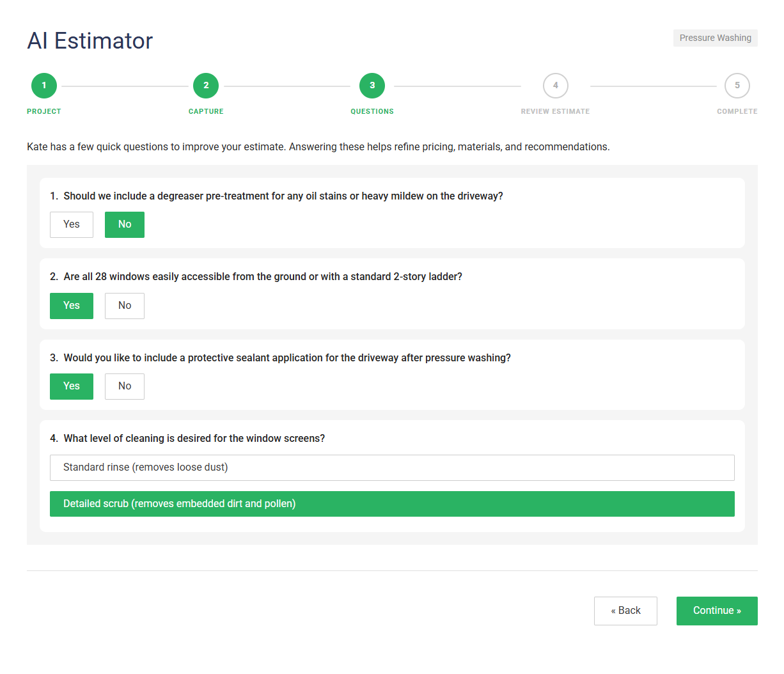
Task: Go to step 2 Capture circle
Action: [206, 86]
